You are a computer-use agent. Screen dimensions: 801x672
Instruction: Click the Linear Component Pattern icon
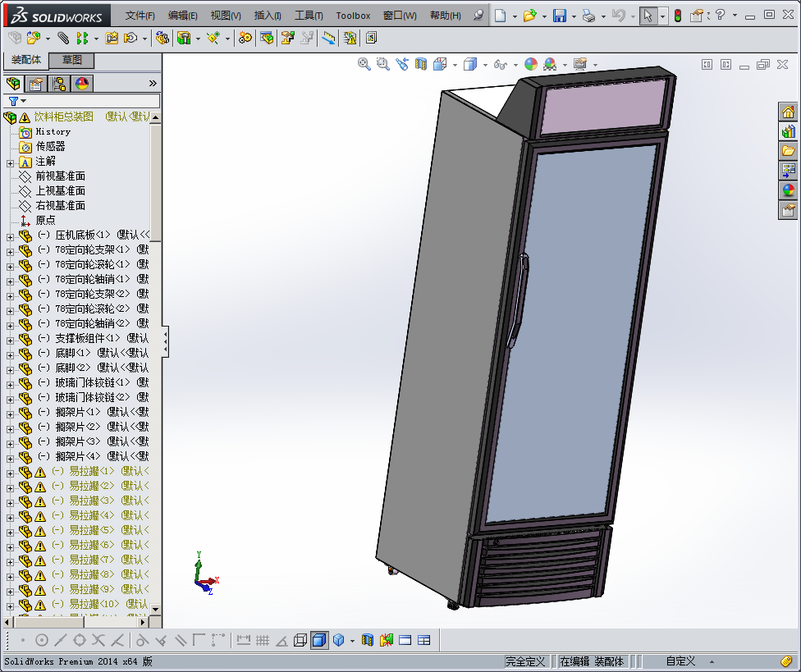click(82, 38)
